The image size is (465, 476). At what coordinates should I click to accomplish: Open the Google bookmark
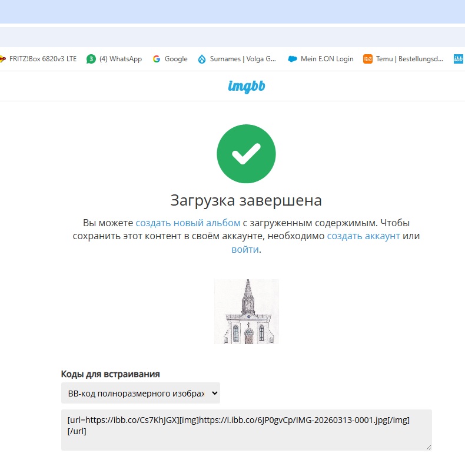pyautogui.click(x=170, y=59)
